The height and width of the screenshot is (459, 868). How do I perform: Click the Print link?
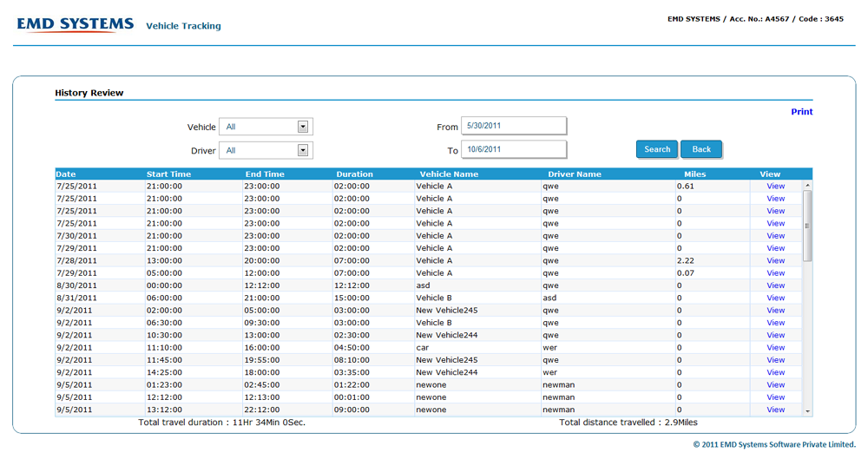point(801,112)
